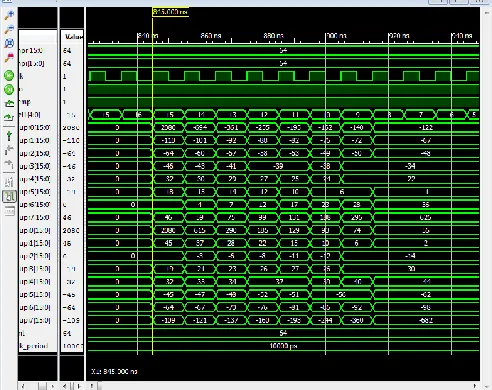
Task: Click the 920 ns ruler label
Action: (x=399, y=36)
